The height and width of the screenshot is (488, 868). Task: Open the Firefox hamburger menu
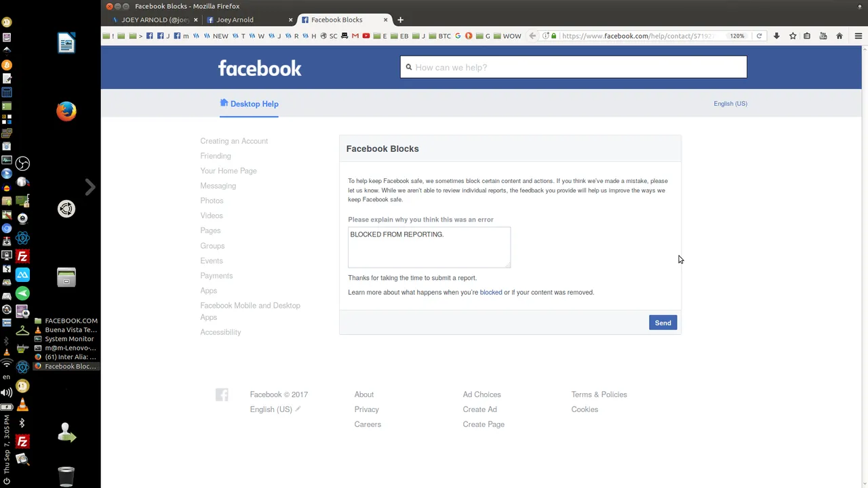858,36
